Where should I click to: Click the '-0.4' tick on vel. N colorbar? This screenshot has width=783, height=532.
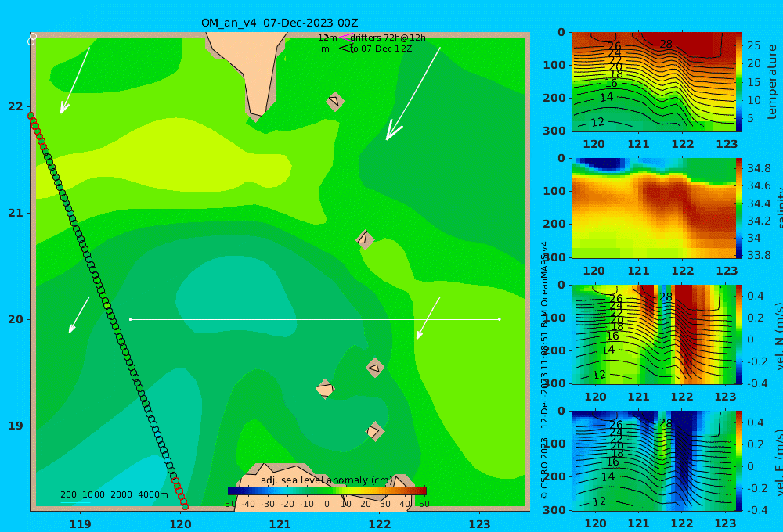point(756,383)
